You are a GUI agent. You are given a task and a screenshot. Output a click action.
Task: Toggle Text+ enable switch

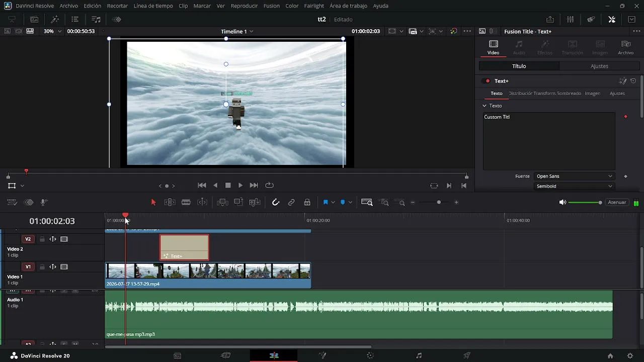click(487, 81)
